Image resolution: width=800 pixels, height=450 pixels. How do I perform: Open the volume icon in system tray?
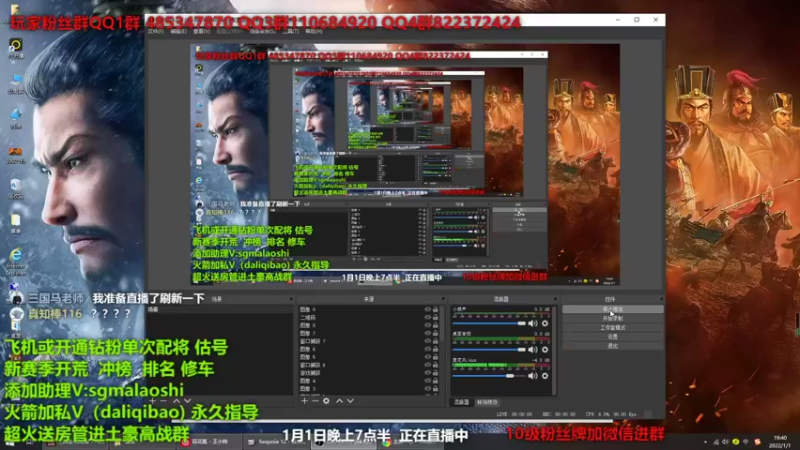click(725, 442)
